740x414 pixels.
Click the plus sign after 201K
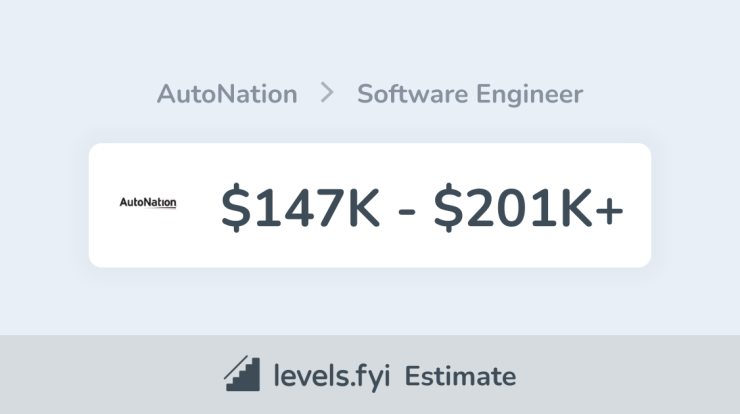[x=609, y=211]
